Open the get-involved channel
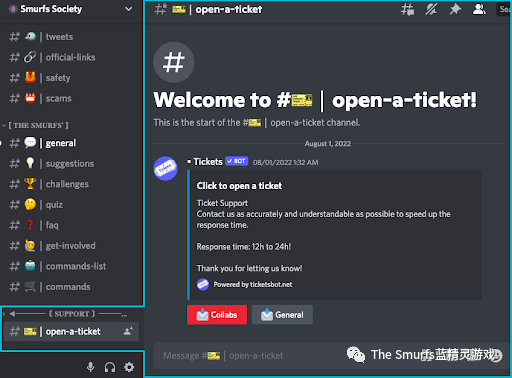Image resolution: width=512 pixels, height=378 pixels. point(71,246)
